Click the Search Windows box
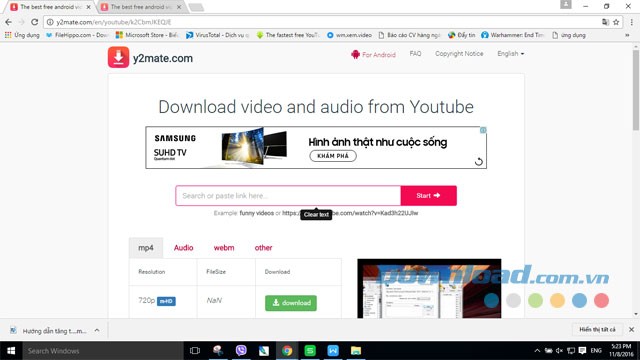 (x=103, y=351)
